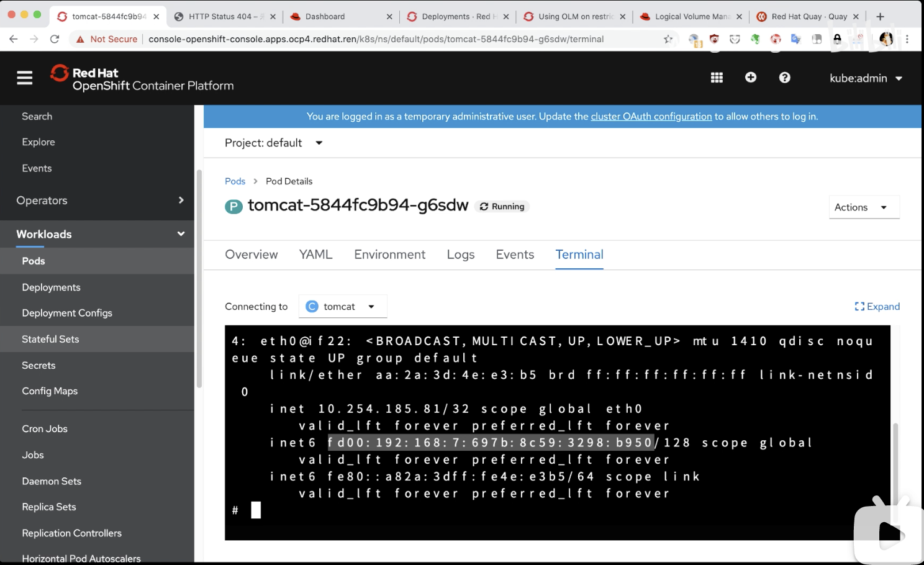Click the browser reload button
Viewport: 924px width, 565px height.
point(55,39)
